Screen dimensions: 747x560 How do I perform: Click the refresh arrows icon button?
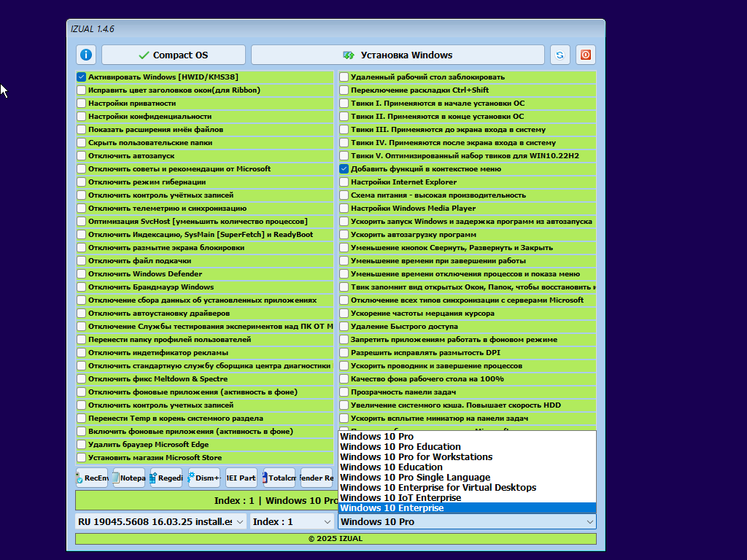pyautogui.click(x=560, y=55)
